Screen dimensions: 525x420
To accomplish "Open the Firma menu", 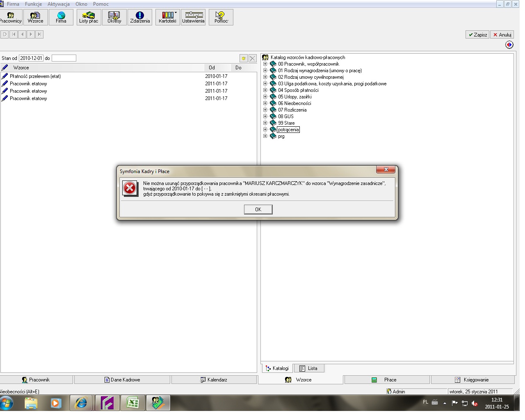I will [x=13, y=4].
